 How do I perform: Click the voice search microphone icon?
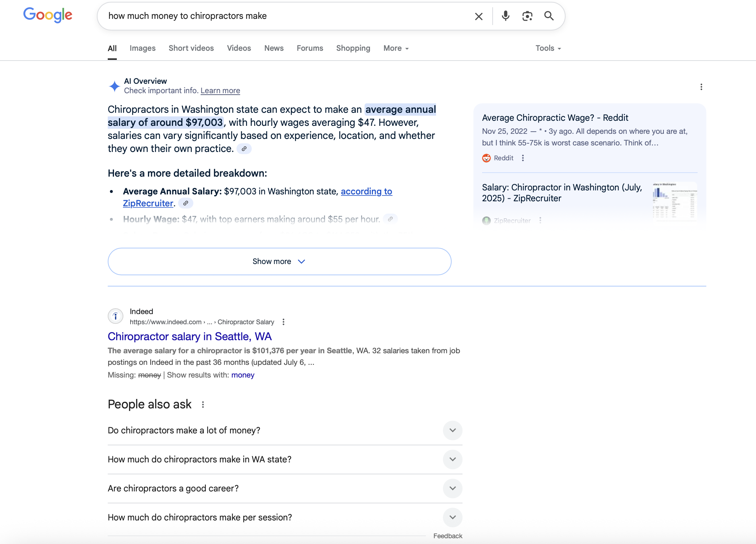click(505, 16)
